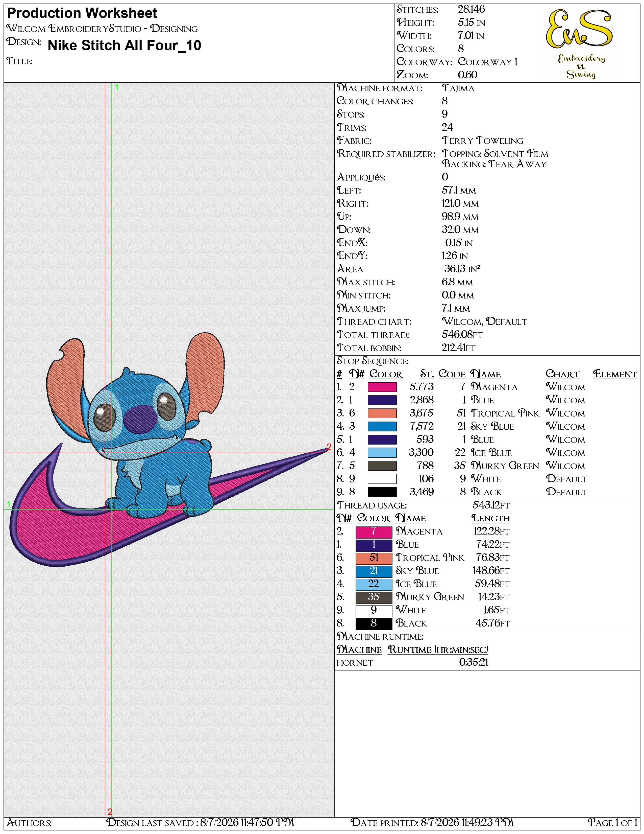Select the design name "Nike Stitch All Four_10"
Image resolution: width=644 pixels, height=834 pixels.
124,45
